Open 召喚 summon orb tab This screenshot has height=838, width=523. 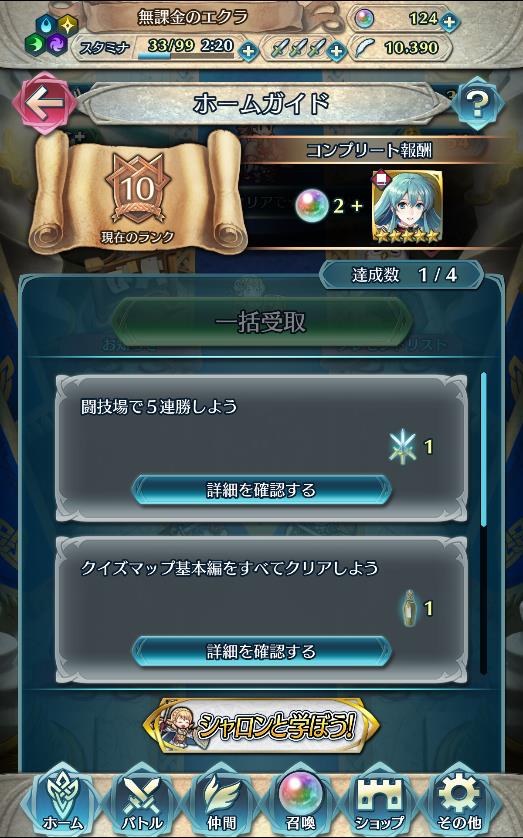(301, 801)
